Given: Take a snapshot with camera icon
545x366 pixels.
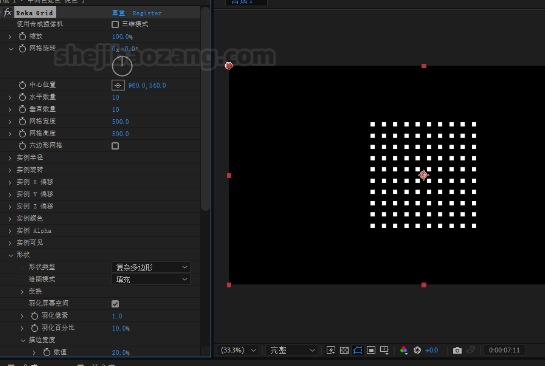Looking at the screenshot, I should point(457,350).
